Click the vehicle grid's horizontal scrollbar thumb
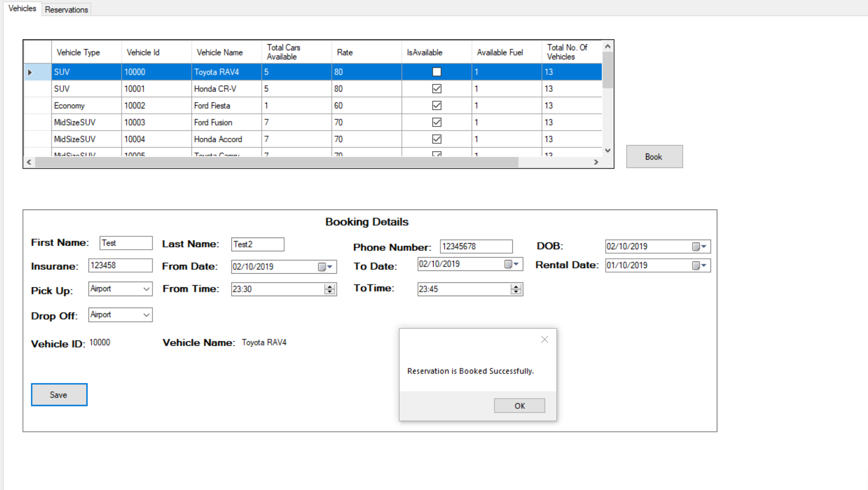 (x=277, y=162)
